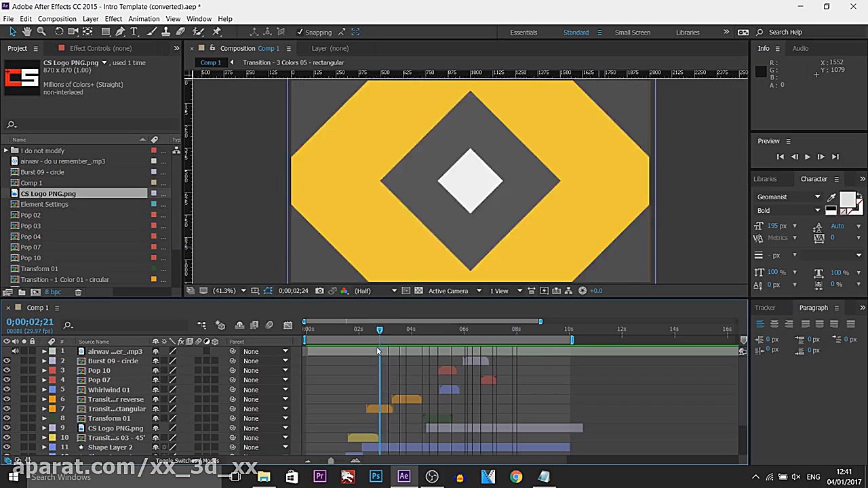Select the Zoom tool

tap(41, 32)
